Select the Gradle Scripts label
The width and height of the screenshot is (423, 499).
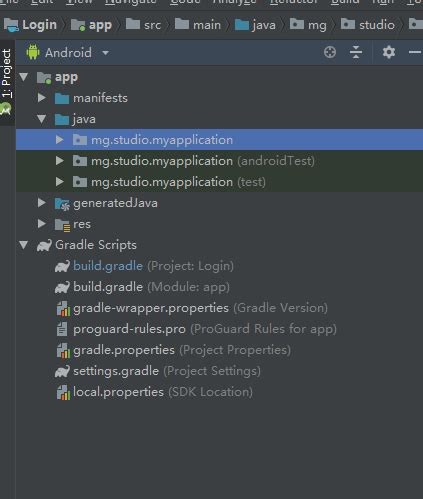pos(96,245)
